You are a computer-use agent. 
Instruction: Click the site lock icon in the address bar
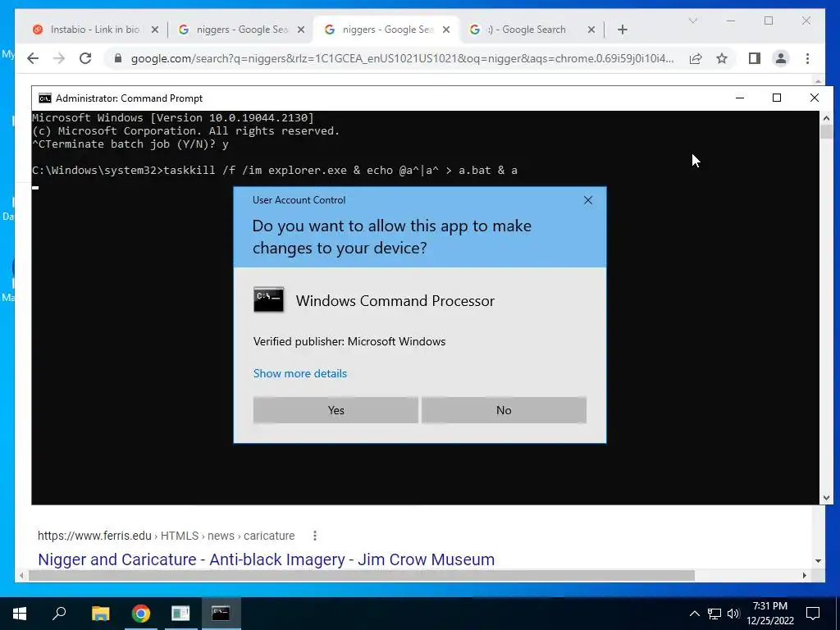coord(118,58)
